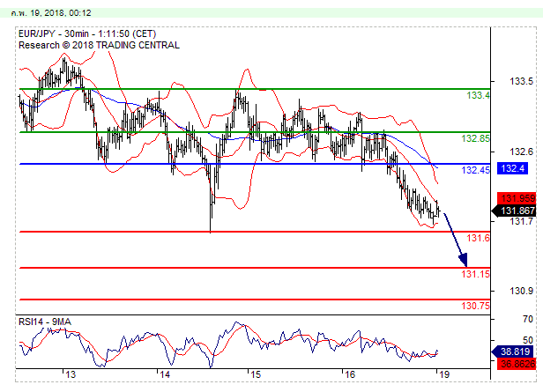The width and height of the screenshot is (543, 392).
Task: Click the 132.6 price axis value
Action: pyautogui.click(x=521, y=152)
